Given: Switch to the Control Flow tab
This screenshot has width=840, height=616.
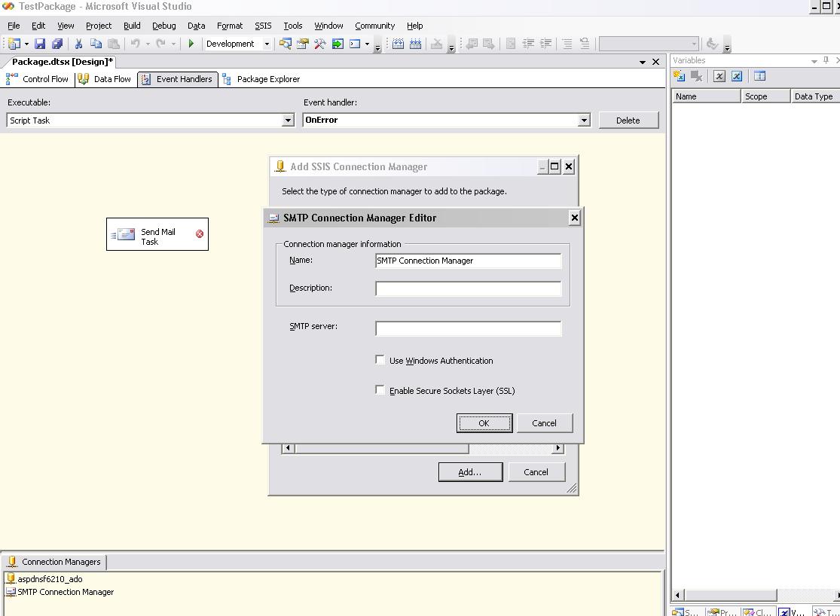Looking at the screenshot, I should click(x=38, y=79).
